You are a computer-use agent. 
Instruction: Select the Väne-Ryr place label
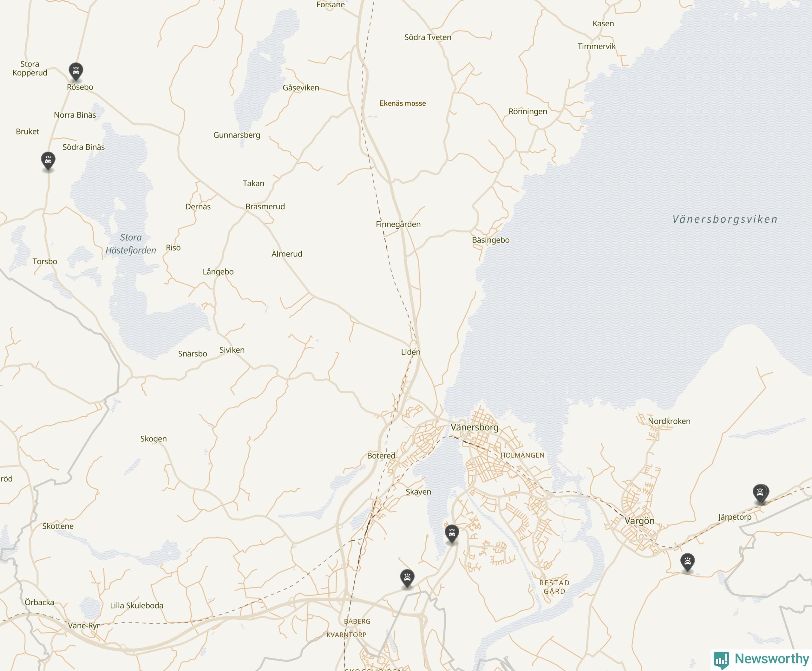[84, 625]
